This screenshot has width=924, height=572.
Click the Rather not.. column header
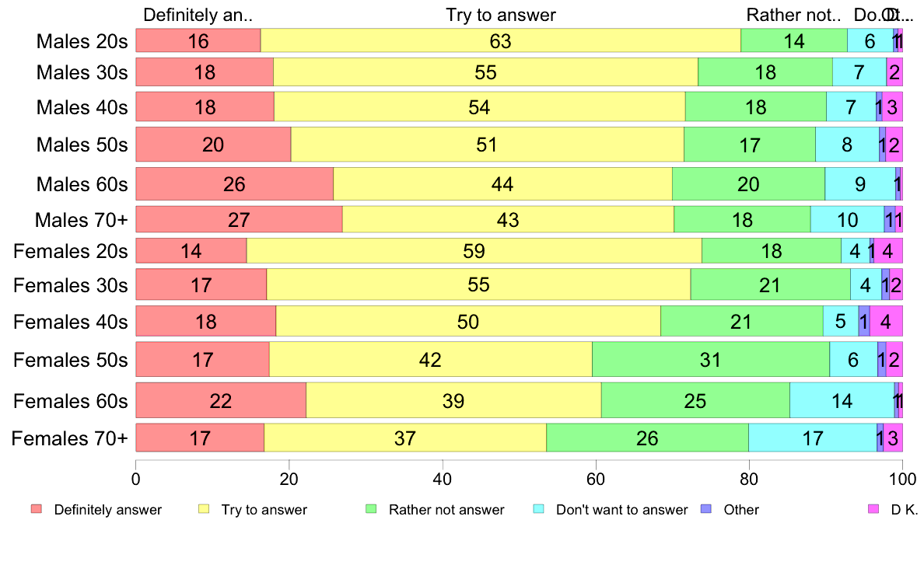[794, 15]
